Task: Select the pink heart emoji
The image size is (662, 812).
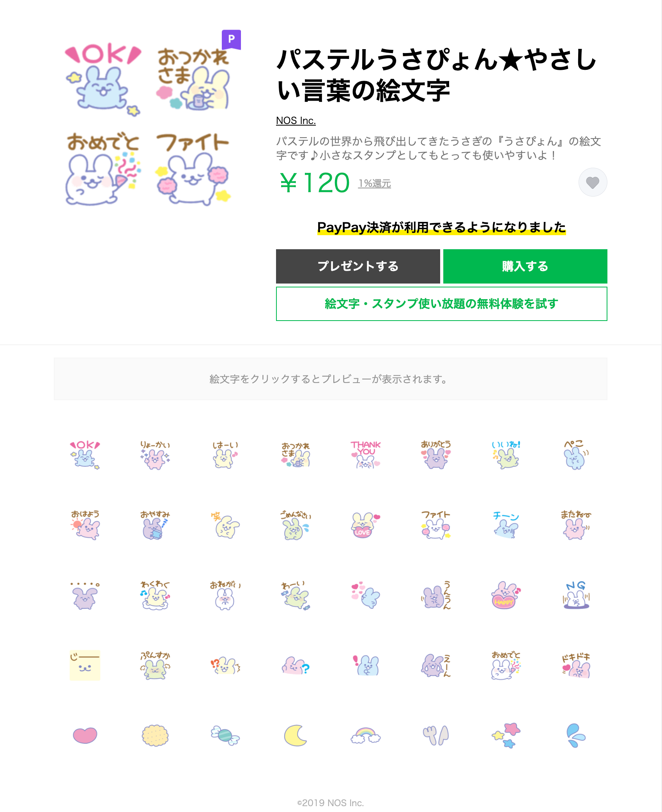Action: pos(85,736)
